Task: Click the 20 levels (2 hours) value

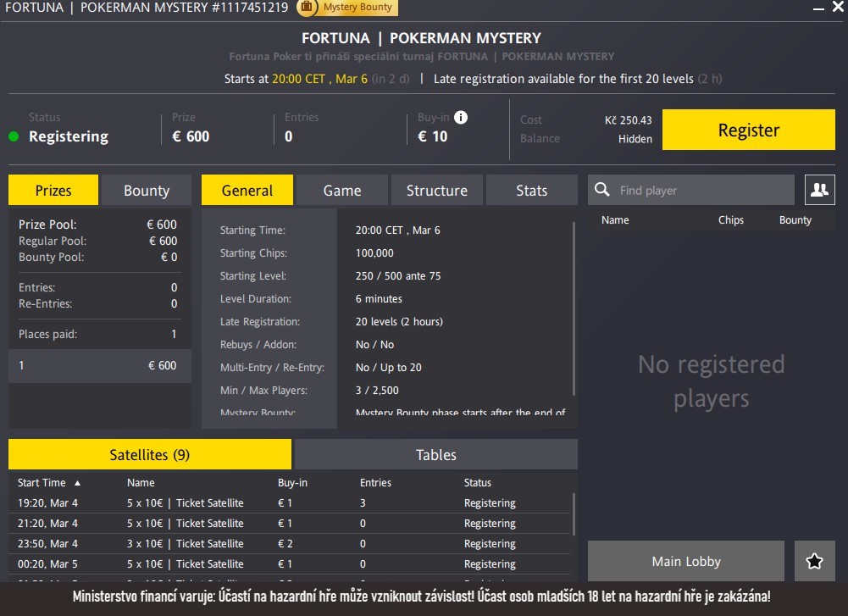Action: 399,321
